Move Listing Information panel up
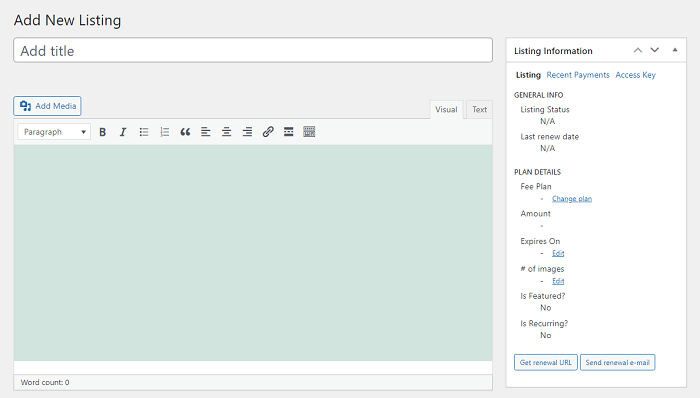700x398 pixels. (x=638, y=50)
